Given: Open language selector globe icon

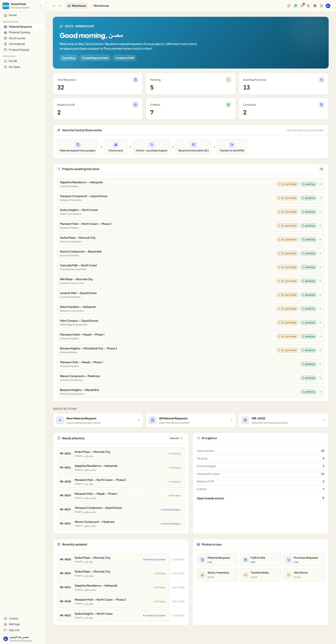Looking at the screenshot, I should pyautogui.click(x=315, y=6).
